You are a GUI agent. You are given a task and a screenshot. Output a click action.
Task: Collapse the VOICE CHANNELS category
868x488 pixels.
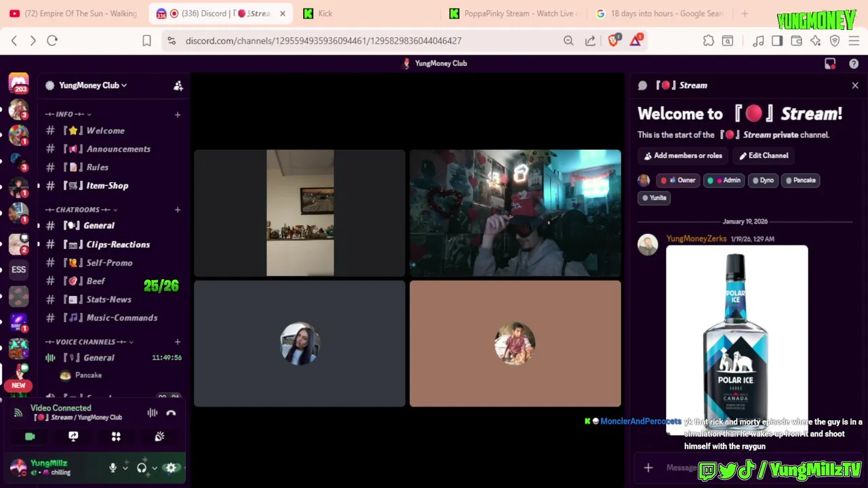(89, 342)
